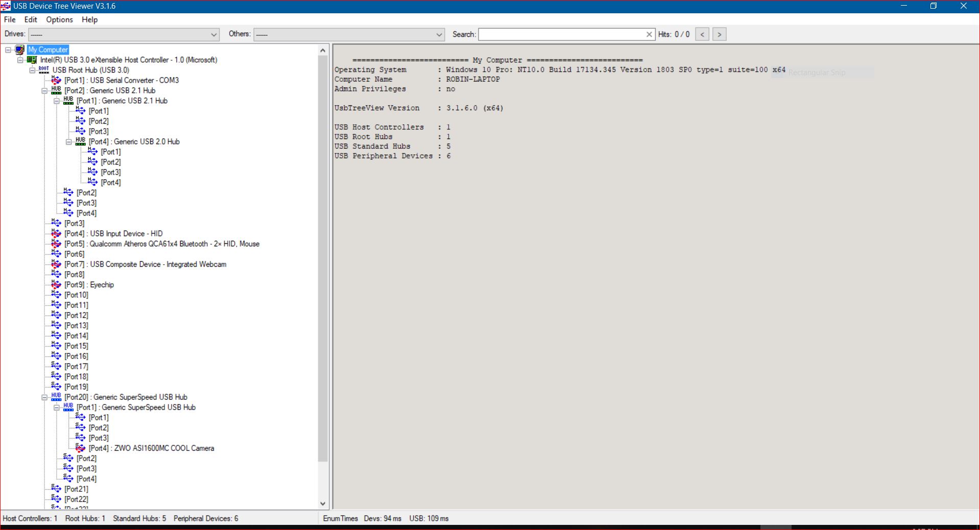Viewport: 980px width, 530px height.
Task: Click the tree scrollbar up arrow
Action: [323, 50]
